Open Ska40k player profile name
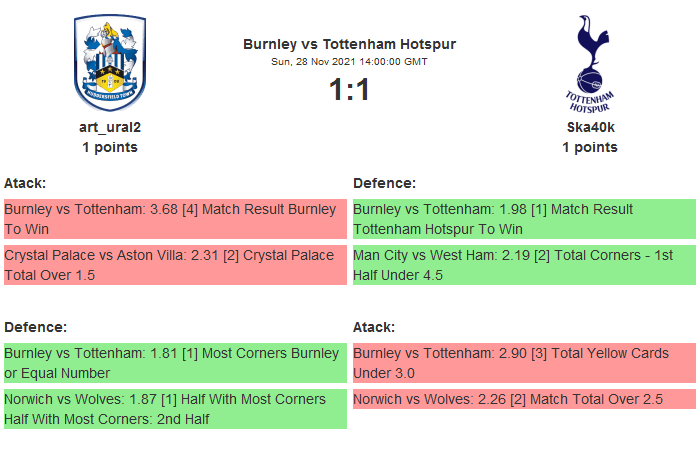Image resolution: width=700 pixels, height=460 pixels. (x=589, y=127)
